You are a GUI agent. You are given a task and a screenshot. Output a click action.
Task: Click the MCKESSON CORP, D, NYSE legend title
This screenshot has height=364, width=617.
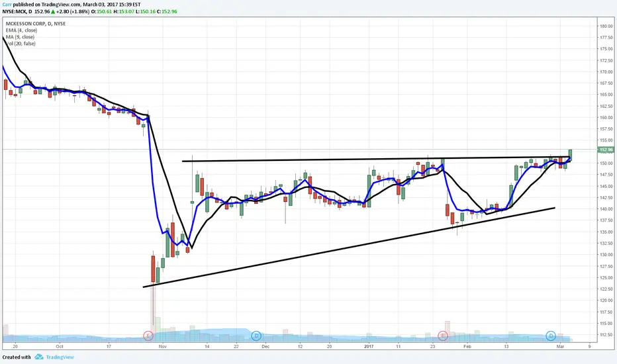(x=36, y=24)
